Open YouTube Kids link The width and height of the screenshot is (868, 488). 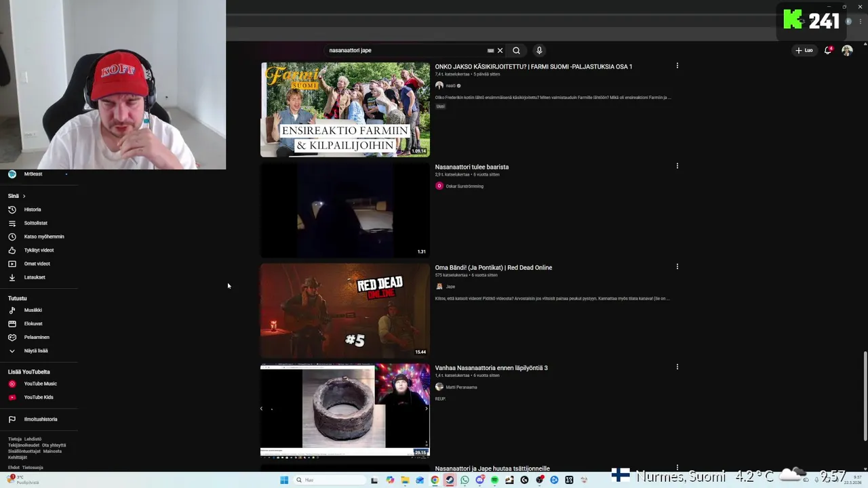tap(39, 397)
